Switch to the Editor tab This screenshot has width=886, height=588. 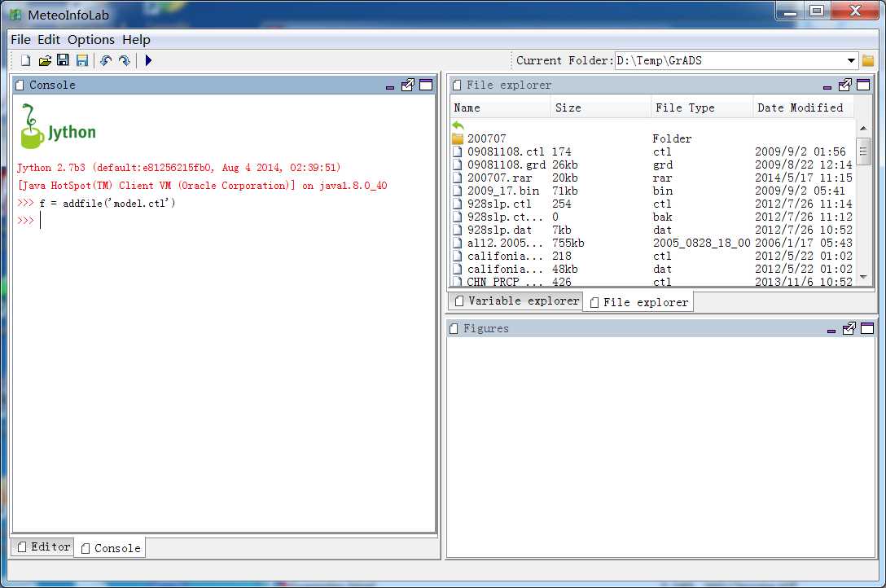click(x=43, y=546)
